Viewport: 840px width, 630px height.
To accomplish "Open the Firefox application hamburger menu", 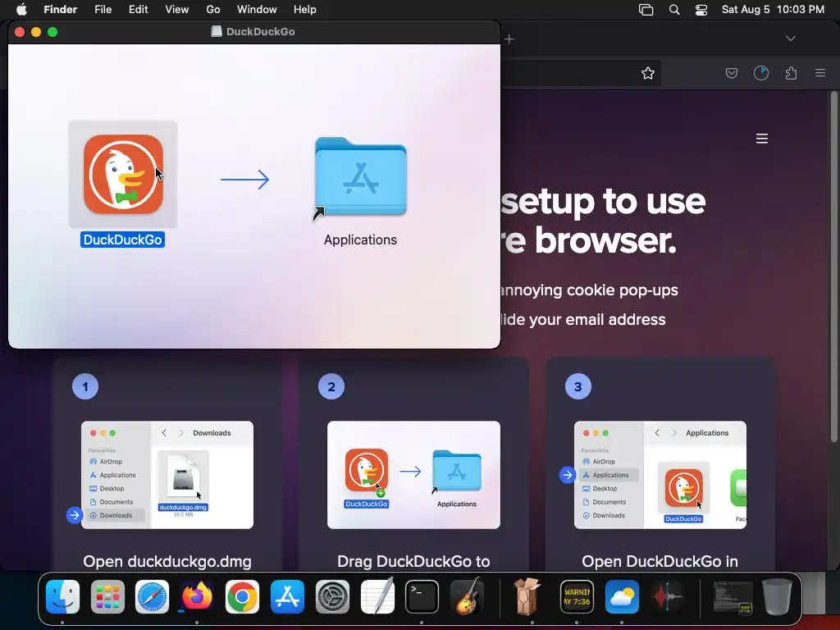I will 820,73.
